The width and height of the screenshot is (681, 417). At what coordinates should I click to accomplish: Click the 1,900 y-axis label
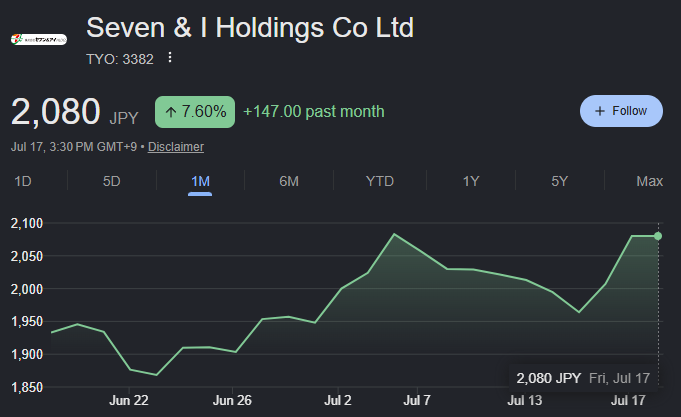tap(27, 354)
